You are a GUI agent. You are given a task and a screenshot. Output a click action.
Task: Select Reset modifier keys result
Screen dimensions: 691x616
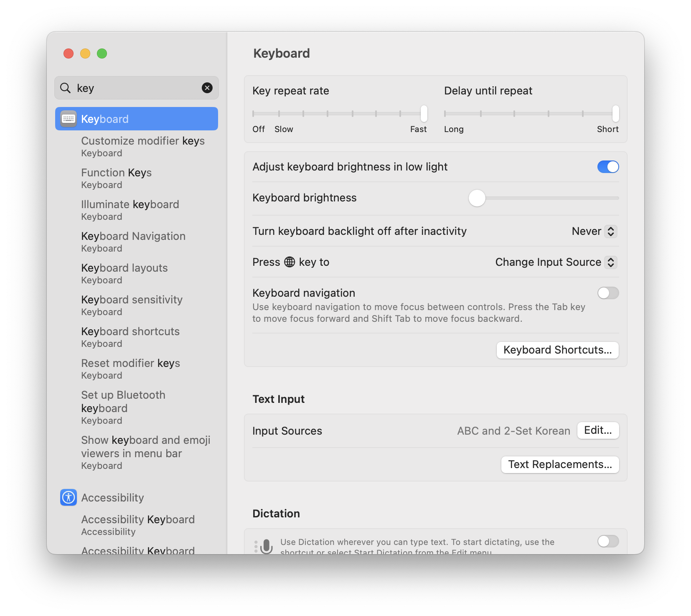(130, 369)
